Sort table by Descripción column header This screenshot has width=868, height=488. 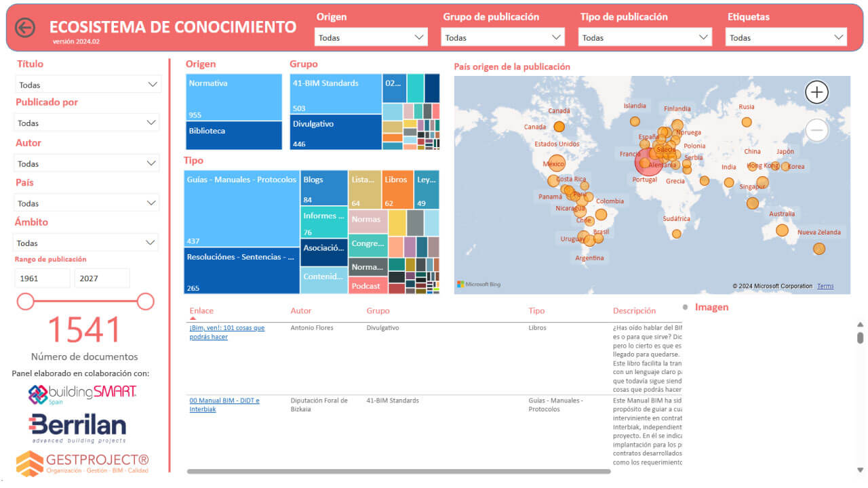[634, 311]
